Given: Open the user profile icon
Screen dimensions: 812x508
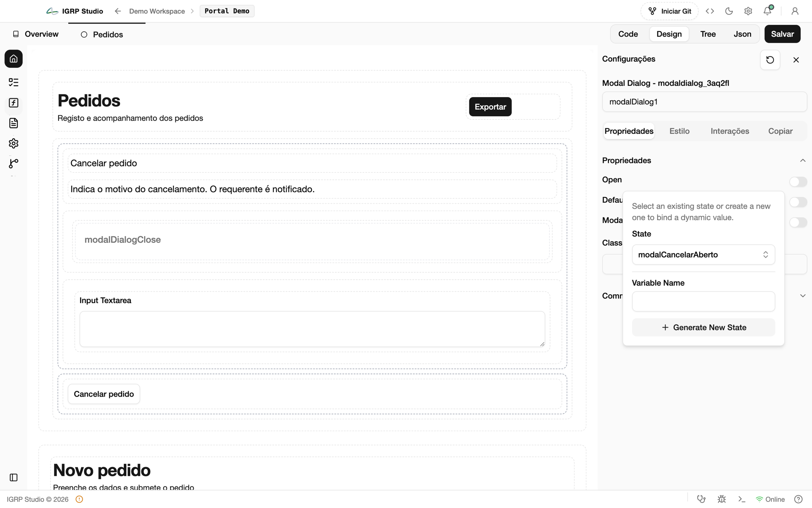Looking at the screenshot, I should click(x=795, y=11).
